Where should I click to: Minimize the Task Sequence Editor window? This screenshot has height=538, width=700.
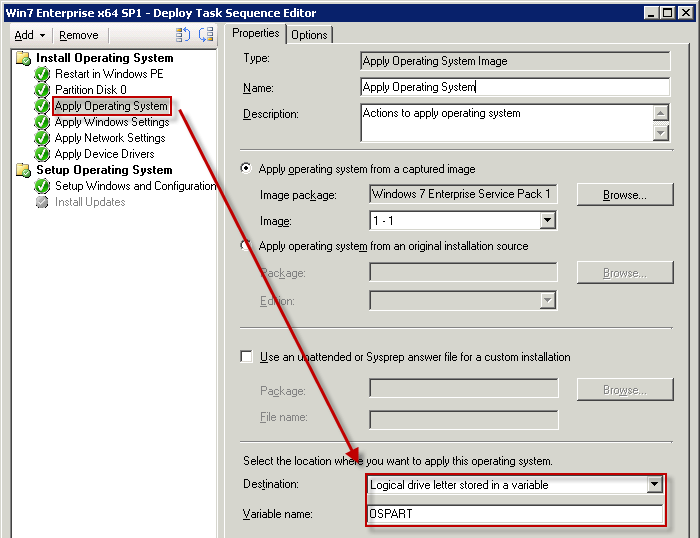[x=651, y=13]
